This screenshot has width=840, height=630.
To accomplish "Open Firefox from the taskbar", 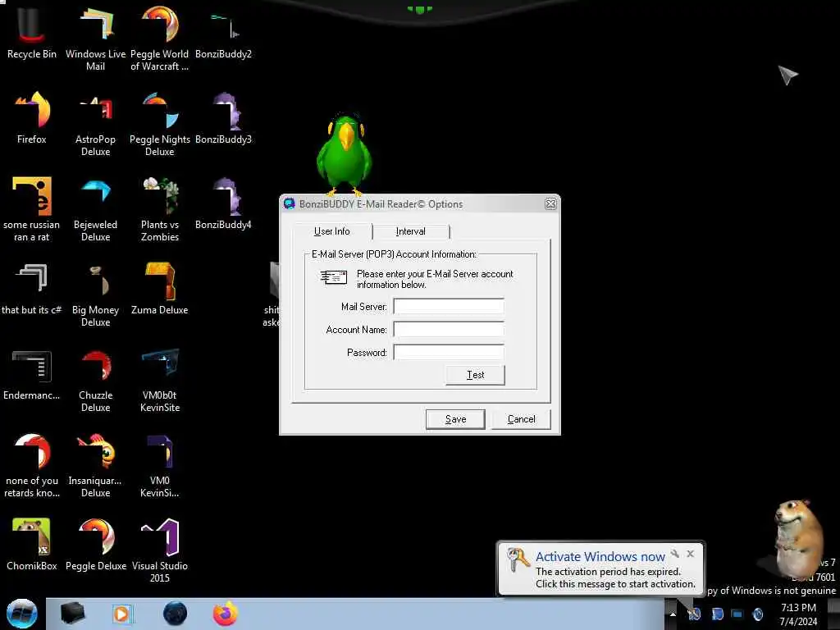I will (x=225, y=614).
